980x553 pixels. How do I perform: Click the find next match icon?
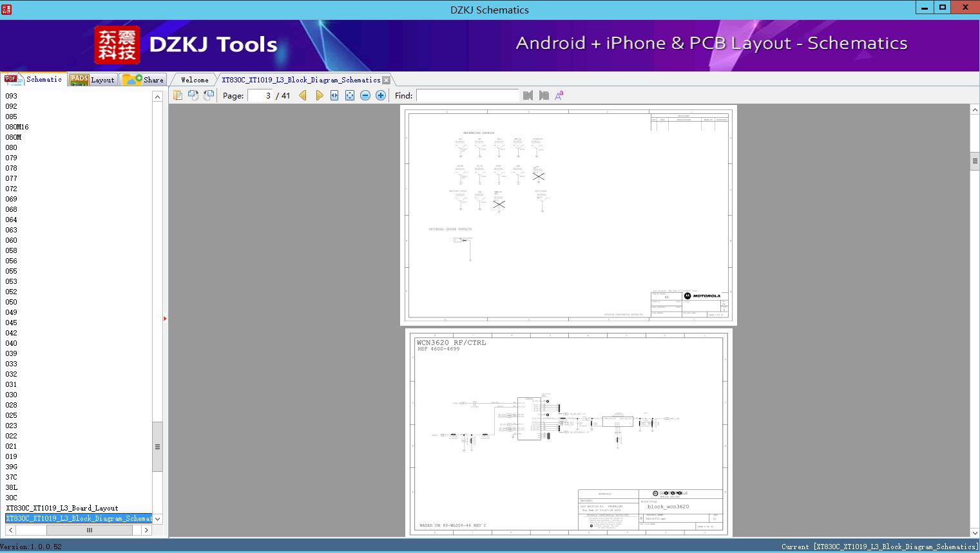[x=544, y=95]
